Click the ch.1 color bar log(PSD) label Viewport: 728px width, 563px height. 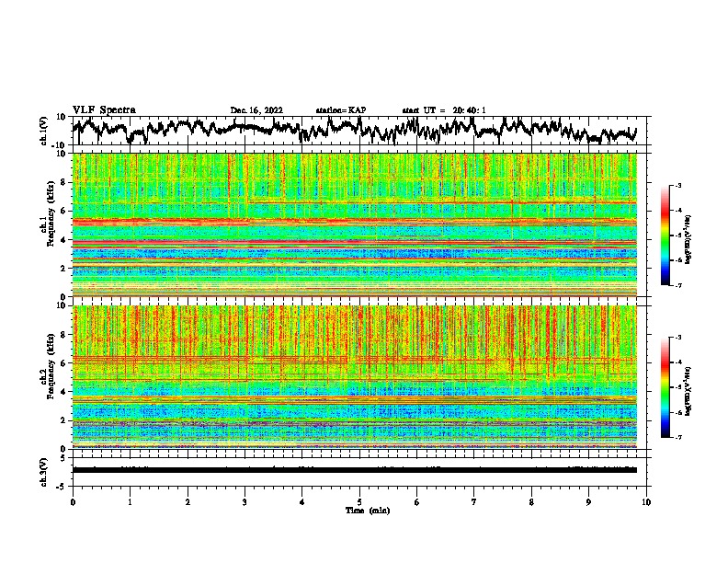688,240
